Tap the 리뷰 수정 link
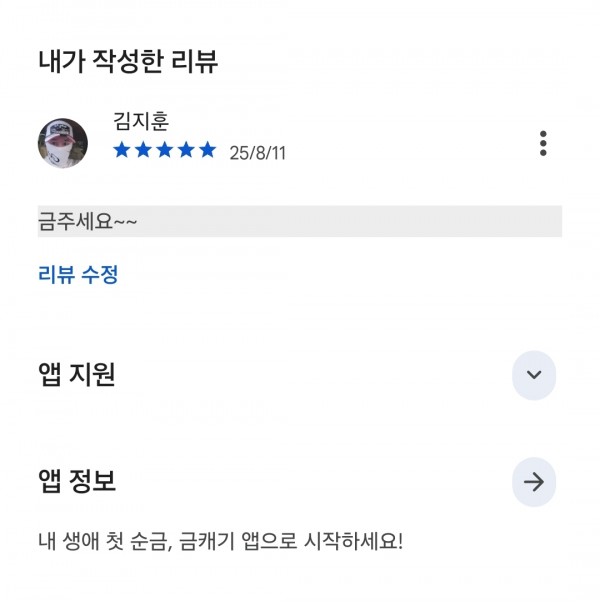This screenshot has width=600, height=606. (78, 275)
